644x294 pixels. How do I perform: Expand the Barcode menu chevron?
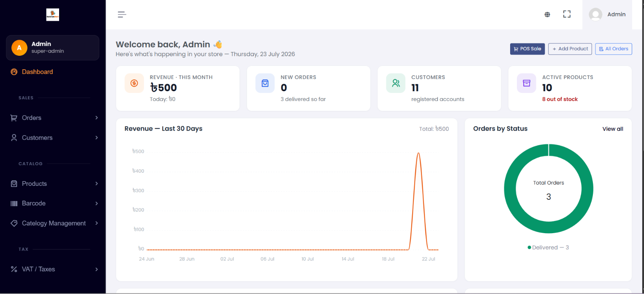(97, 204)
